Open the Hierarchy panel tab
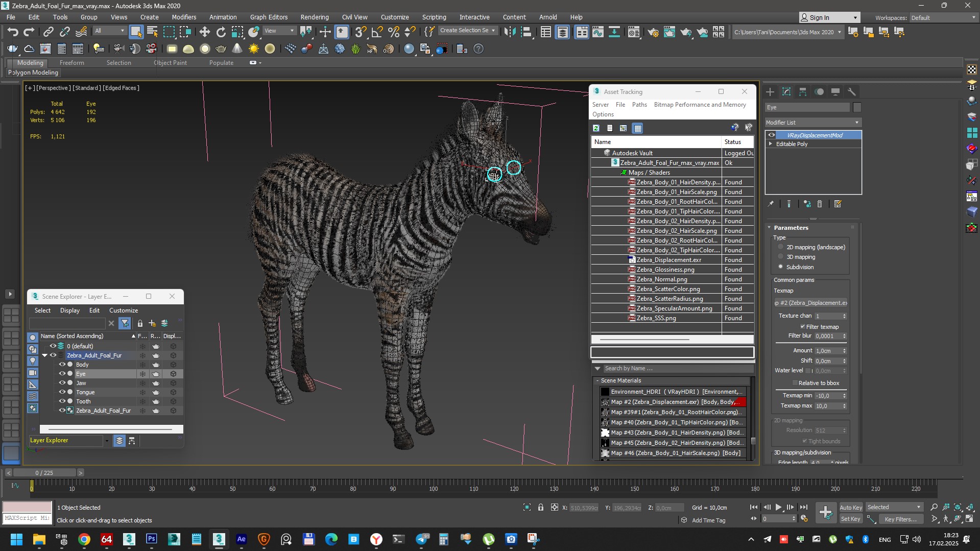Viewport: 980px width, 551px height. pyautogui.click(x=803, y=92)
